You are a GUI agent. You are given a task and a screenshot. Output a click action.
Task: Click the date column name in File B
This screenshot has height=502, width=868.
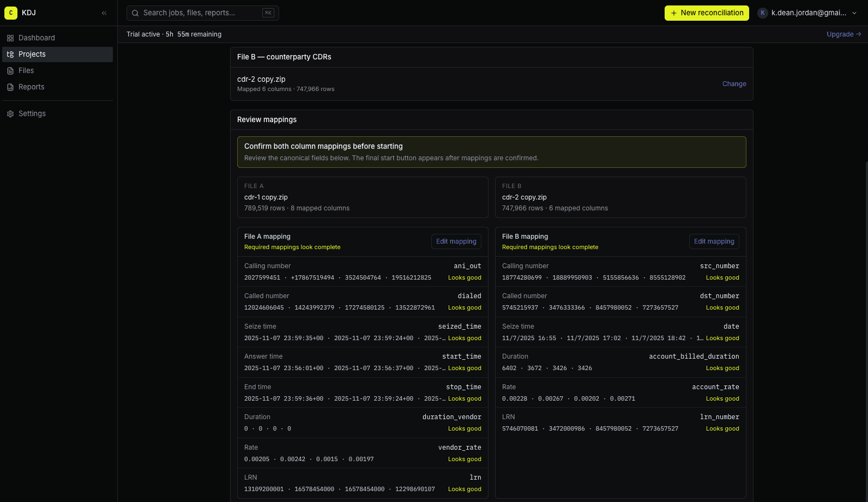pyautogui.click(x=731, y=326)
